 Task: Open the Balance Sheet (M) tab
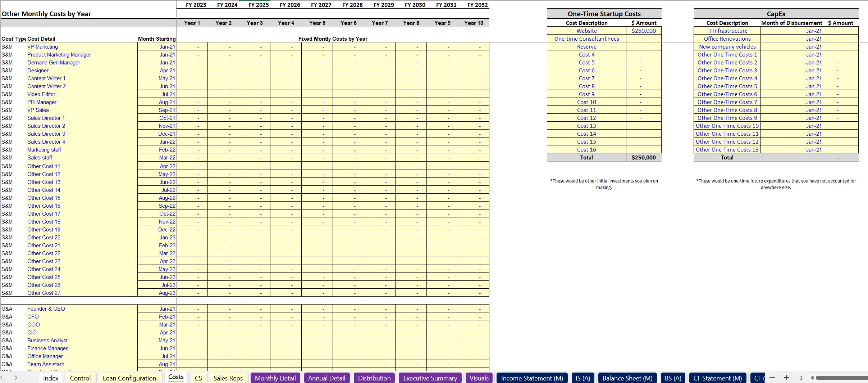[627, 378]
